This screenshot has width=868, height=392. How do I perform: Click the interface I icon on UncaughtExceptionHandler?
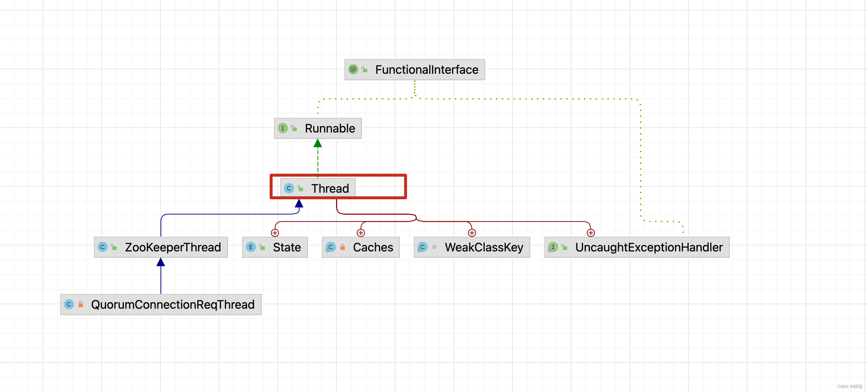553,247
